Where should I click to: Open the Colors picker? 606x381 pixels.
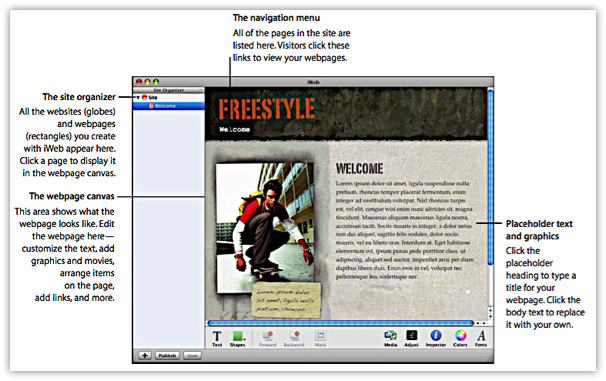click(460, 338)
